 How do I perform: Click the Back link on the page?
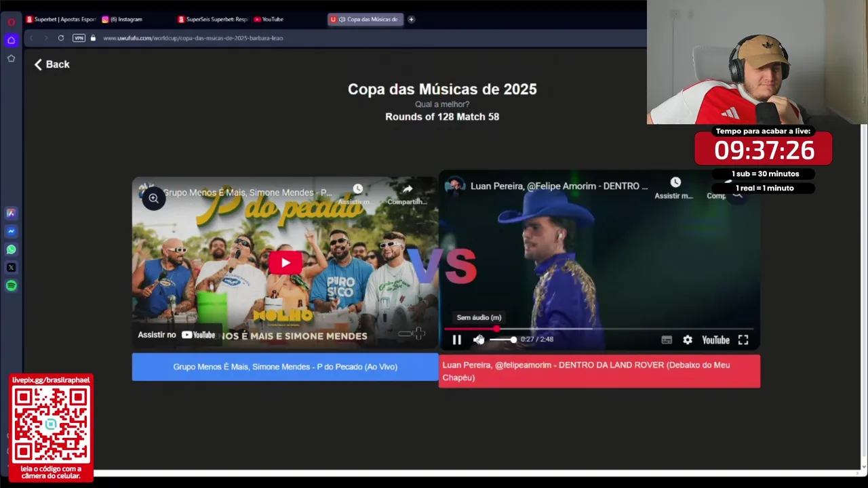click(x=52, y=64)
